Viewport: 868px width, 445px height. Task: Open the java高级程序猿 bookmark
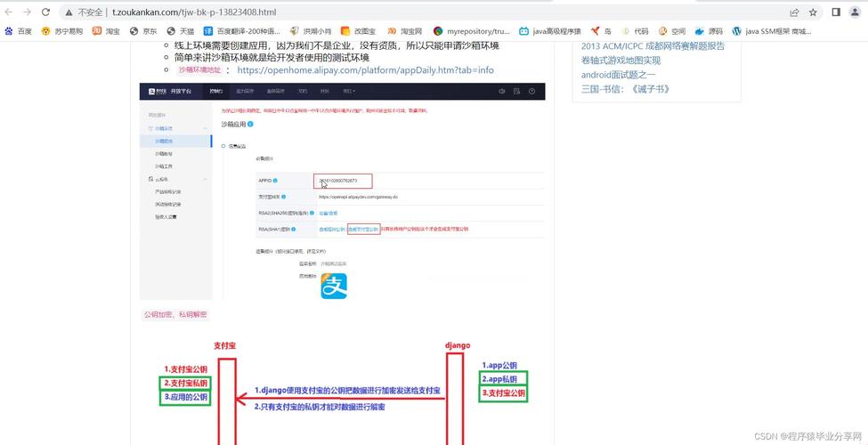[x=550, y=31]
